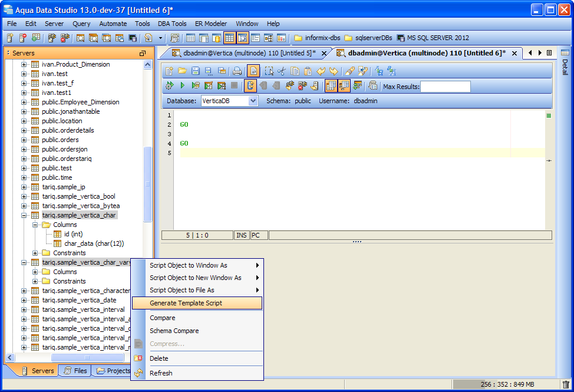This screenshot has width=574, height=392.
Task: Choose Generate Template Script from context menu
Action: point(197,303)
